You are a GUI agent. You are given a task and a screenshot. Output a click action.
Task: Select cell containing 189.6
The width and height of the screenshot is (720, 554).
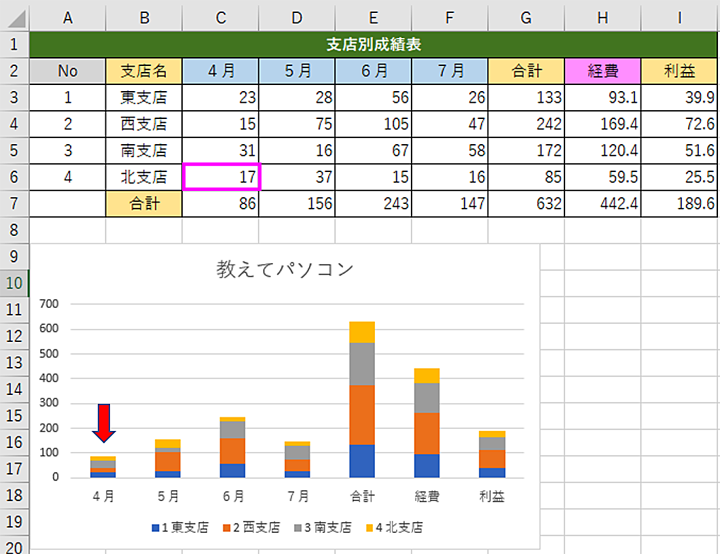(679, 204)
